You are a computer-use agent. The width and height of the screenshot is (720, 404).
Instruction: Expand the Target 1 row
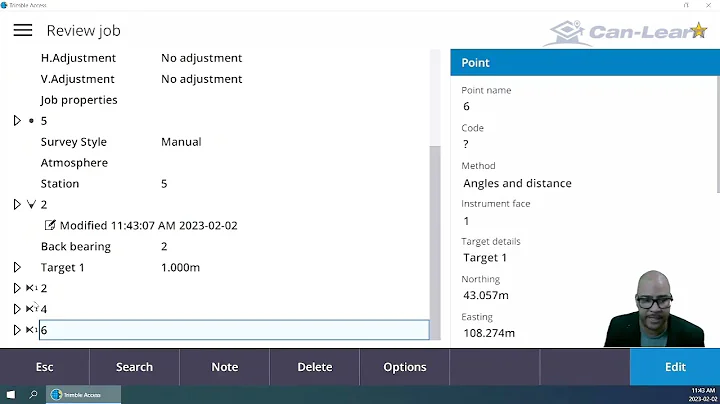click(17, 267)
